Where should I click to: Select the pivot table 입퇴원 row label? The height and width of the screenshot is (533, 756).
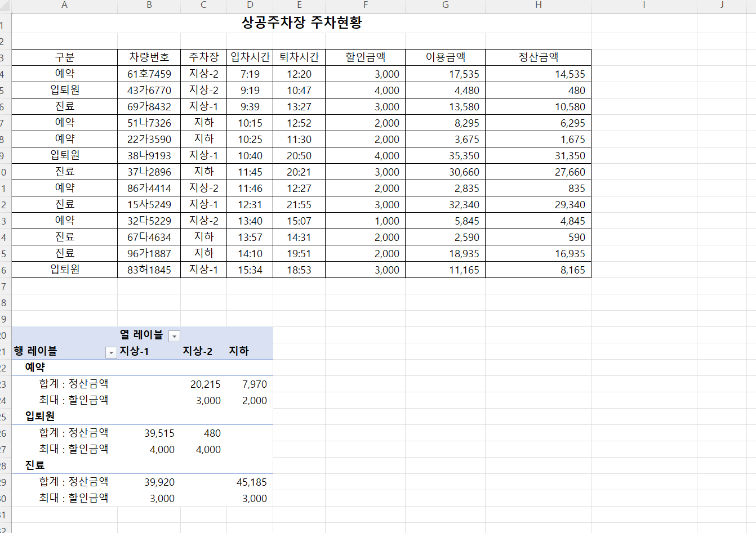pyautogui.click(x=40, y=416)
